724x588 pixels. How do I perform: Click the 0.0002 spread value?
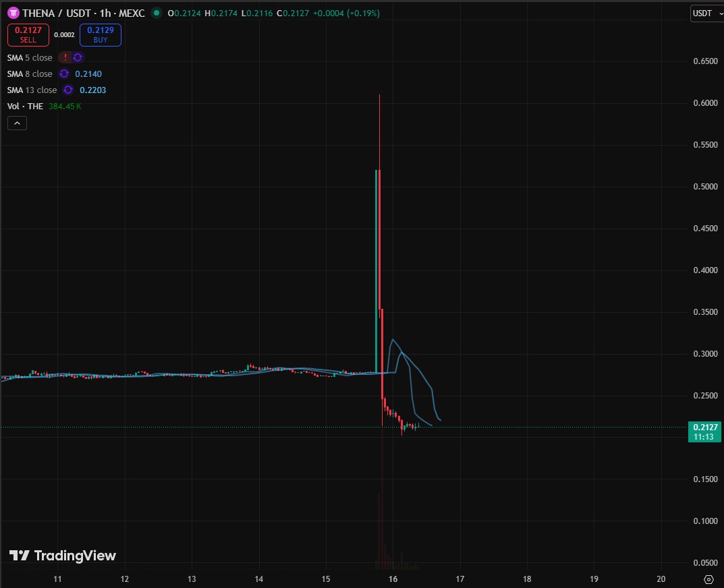click(x=64, y=34)
